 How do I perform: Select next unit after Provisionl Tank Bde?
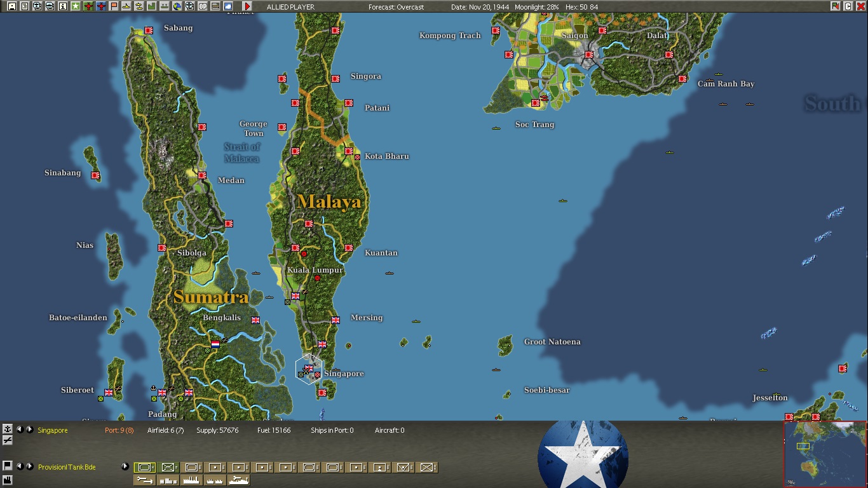coord(29,466)
